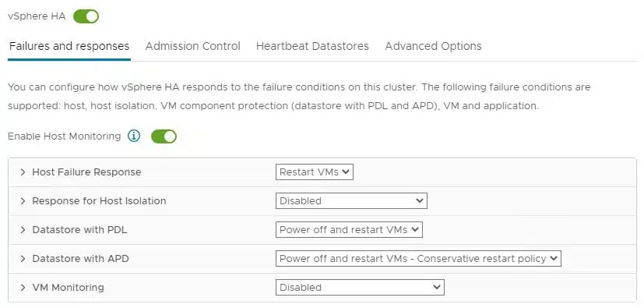Viewport: 644px width, 308px height.
Task: Switch to the Admission Control tab
Action: (x=192, y=46)
